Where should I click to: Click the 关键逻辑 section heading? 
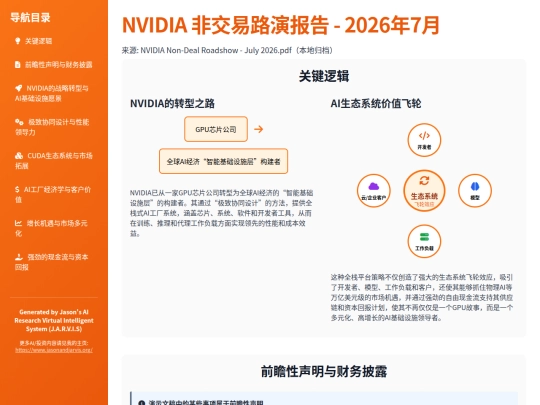[324, 76]
